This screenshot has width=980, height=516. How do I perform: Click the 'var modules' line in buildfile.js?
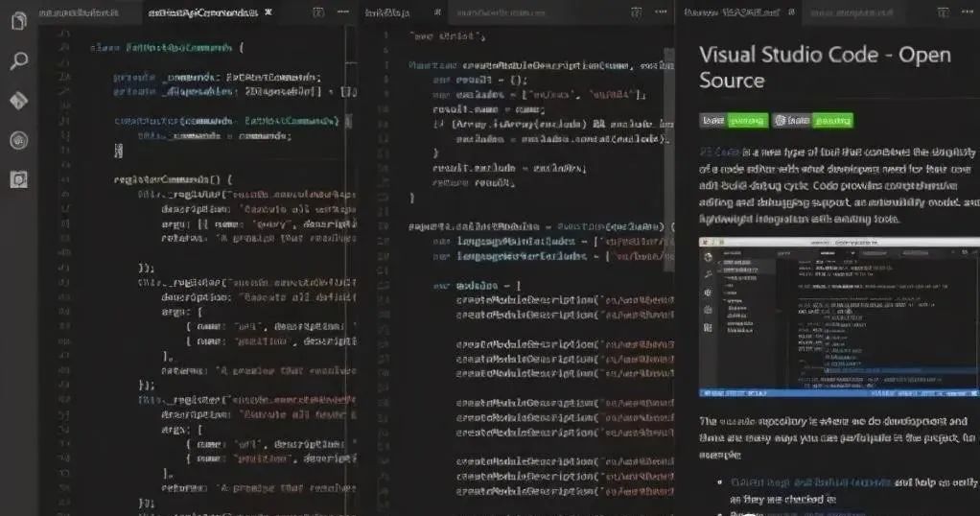coord(477,286)
